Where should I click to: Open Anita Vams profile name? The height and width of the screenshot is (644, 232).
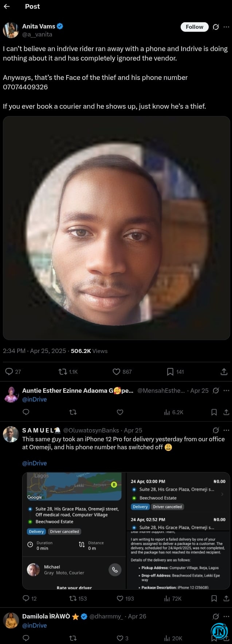pyautogui.click(x=39, y=26)
